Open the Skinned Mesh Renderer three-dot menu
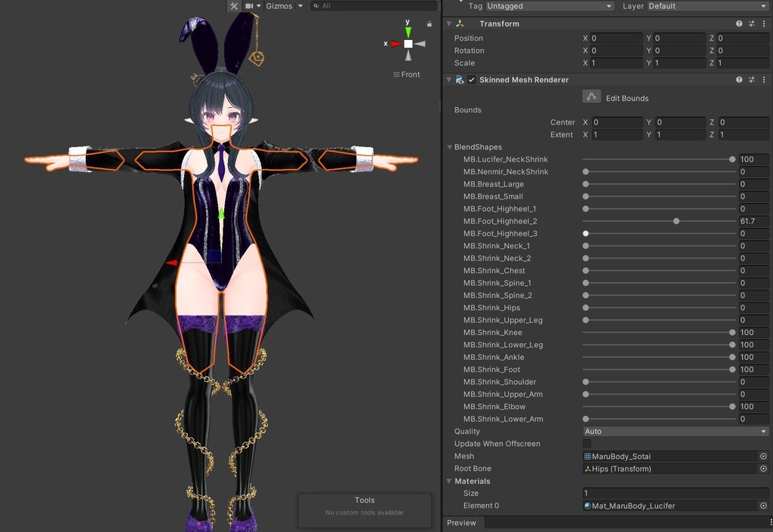The height and width of the screenshot is (532, 773). 765,79
